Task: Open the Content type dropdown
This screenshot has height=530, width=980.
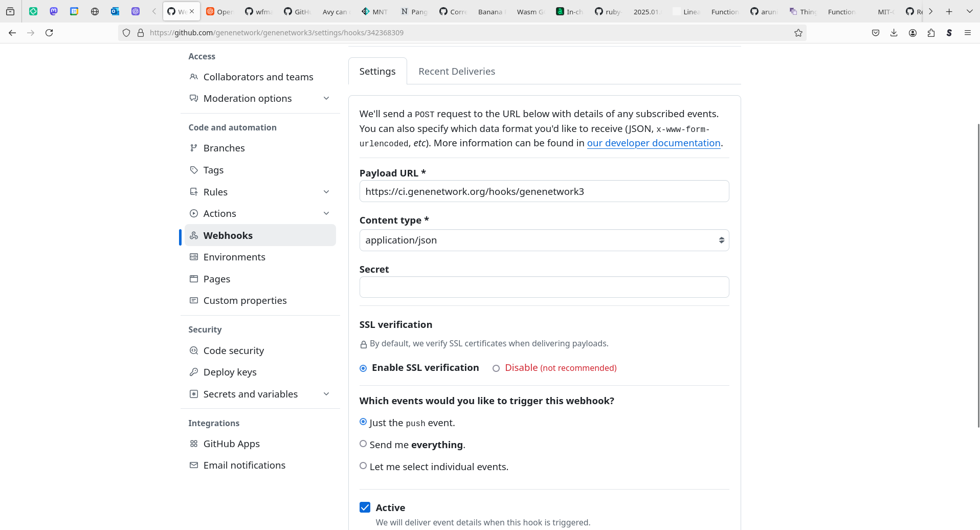Action: [544, 240]
